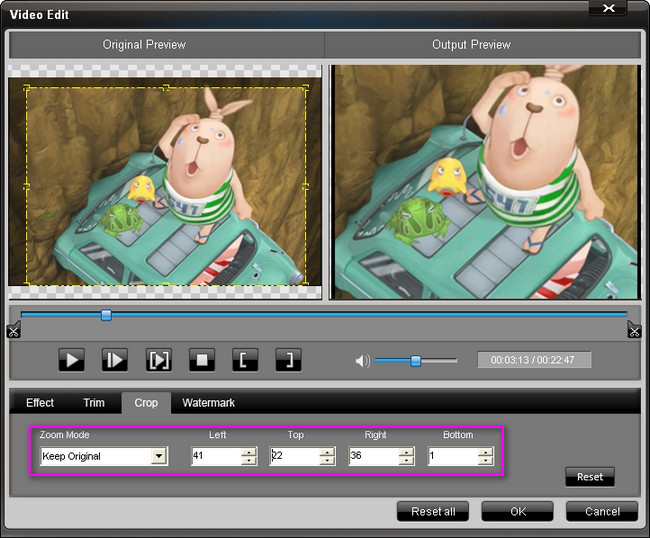This screenshot has width=650, height=538.
Task: Click the Left crop value field
Action: coord(216,456)
